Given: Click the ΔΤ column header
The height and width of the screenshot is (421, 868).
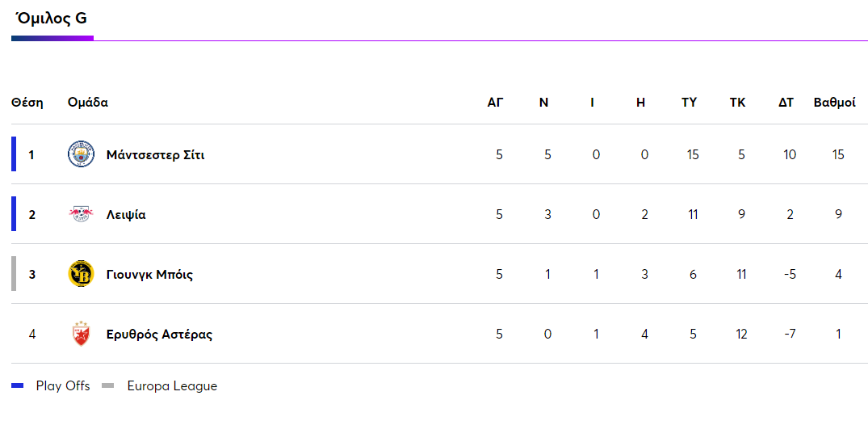Looking at the screenshot, I should [x=786, y=103].
